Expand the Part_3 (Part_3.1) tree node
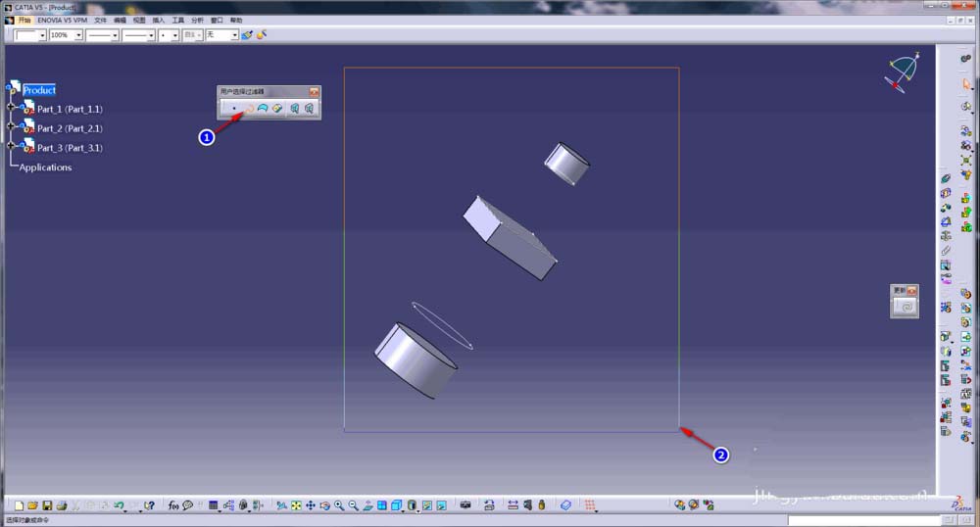This screenshot has height=527, width=980. [x=11, y=146]
